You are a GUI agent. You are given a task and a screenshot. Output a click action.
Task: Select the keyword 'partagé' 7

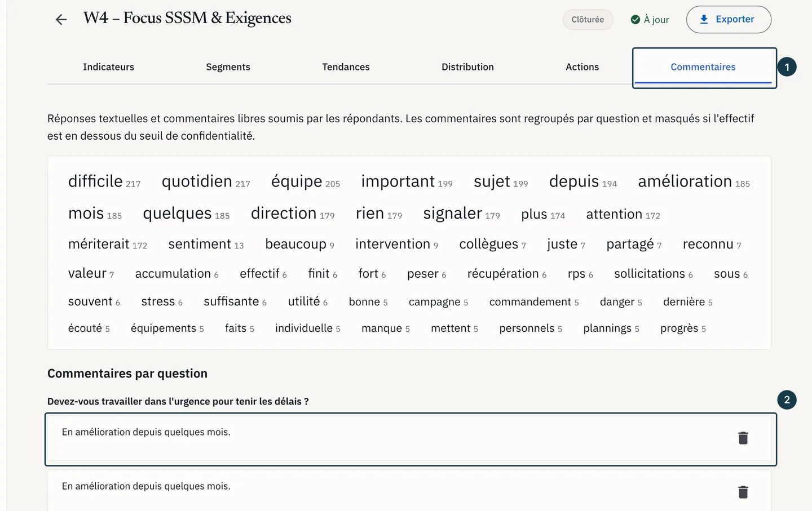point(634,244)
